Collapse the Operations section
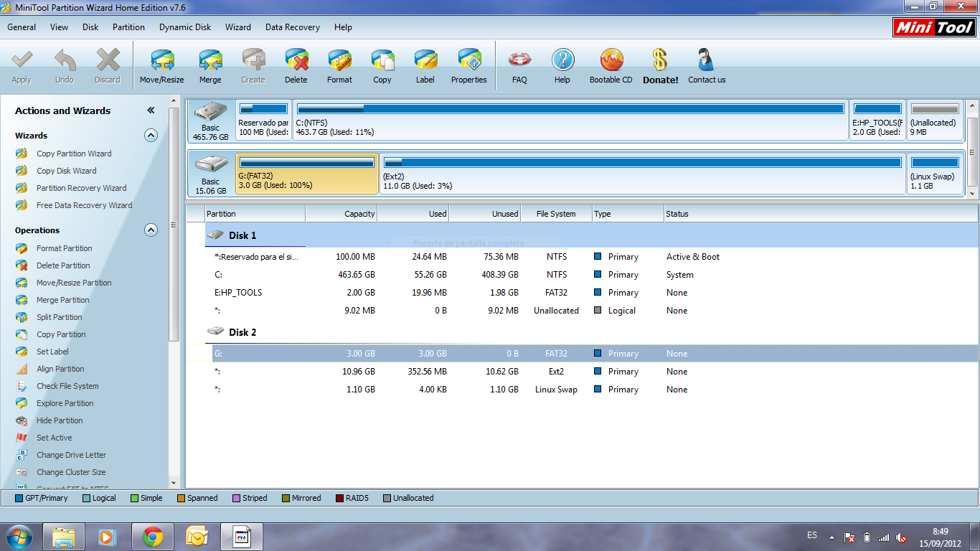 pyautogui.click(x=151, y=230)
